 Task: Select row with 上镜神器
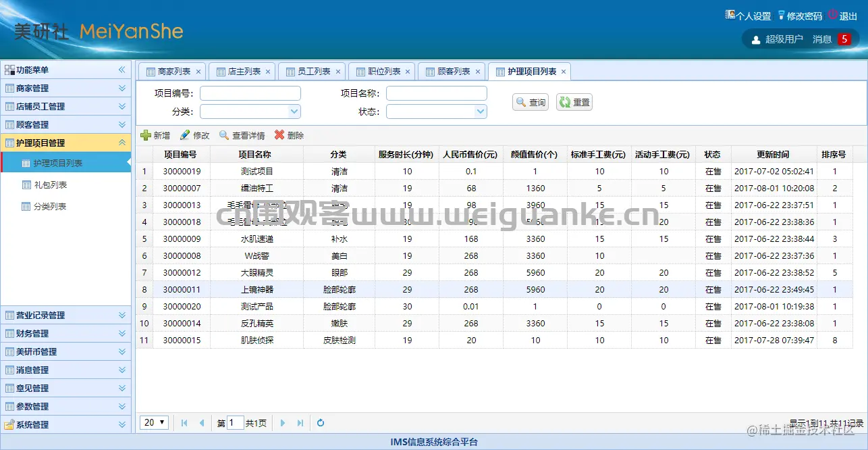[495, 290]
